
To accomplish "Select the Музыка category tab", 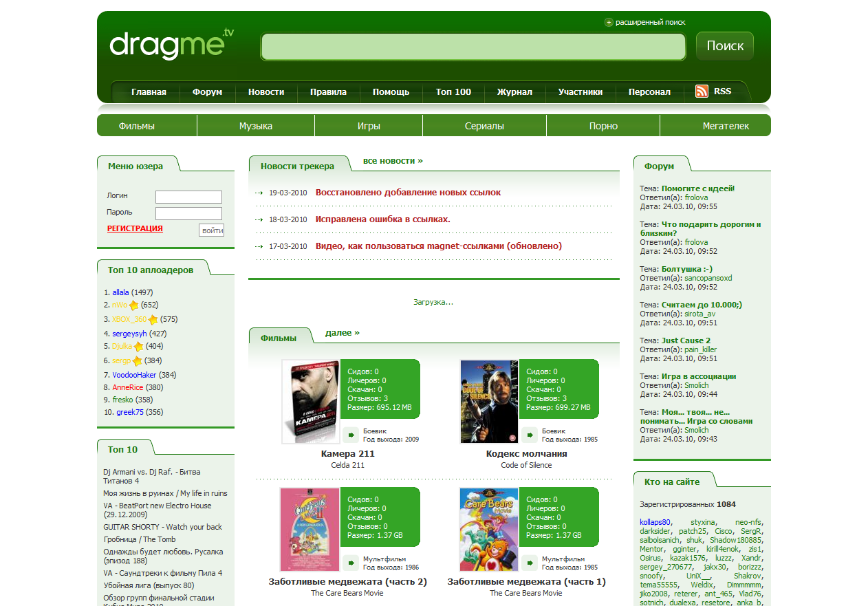I will coord(256,126).
